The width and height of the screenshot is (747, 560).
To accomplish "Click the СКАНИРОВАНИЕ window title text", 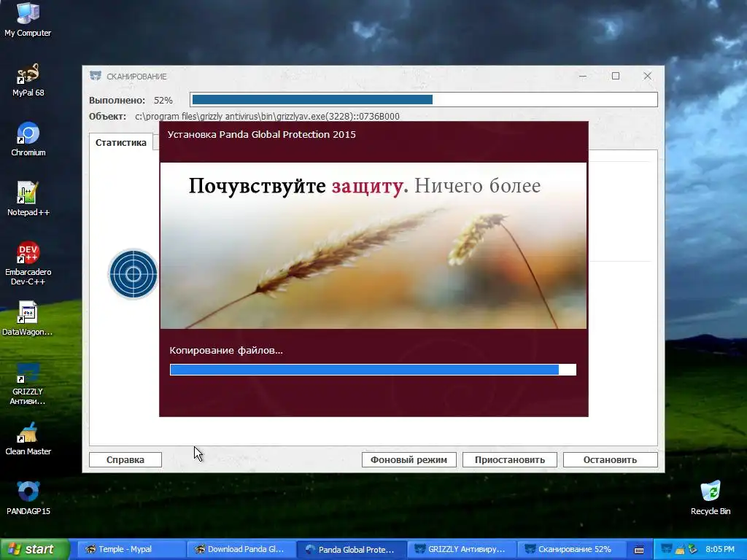I will (x=136, y=76).
